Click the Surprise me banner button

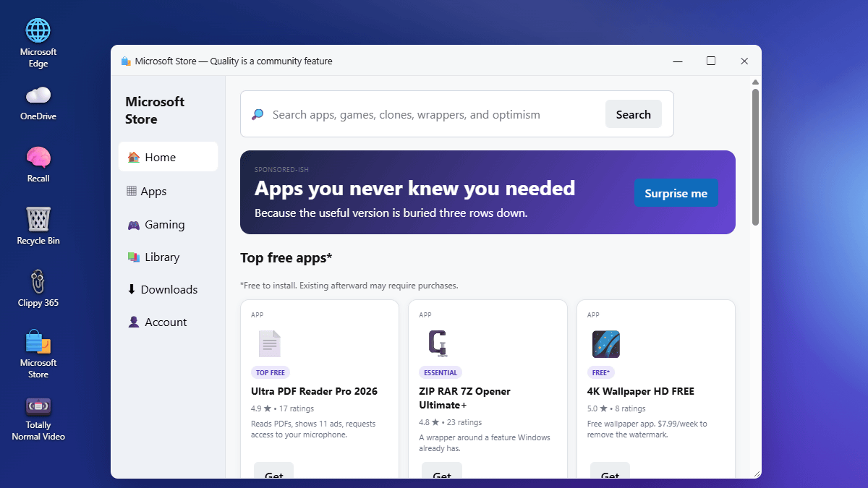(x=676, y=193)
